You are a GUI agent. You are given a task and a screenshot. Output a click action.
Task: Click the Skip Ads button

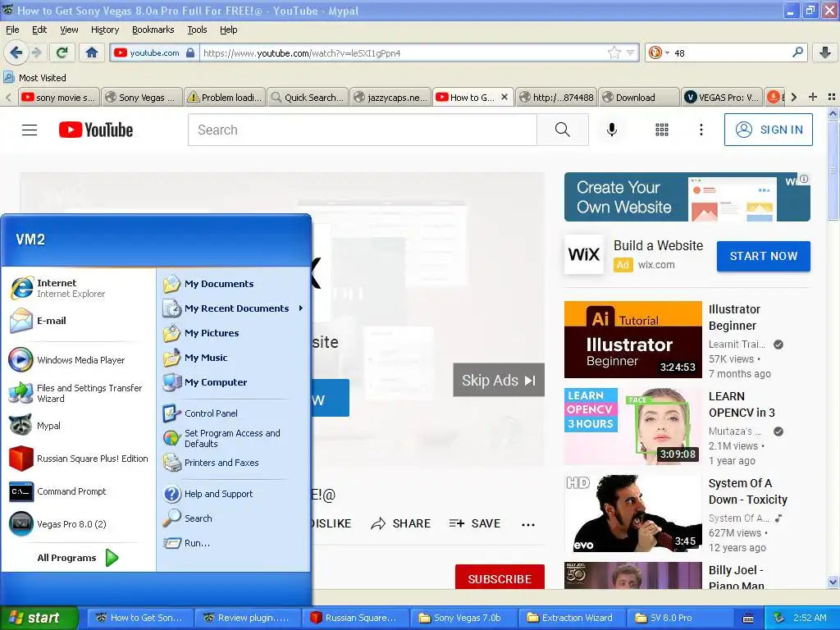click(499, 380)
